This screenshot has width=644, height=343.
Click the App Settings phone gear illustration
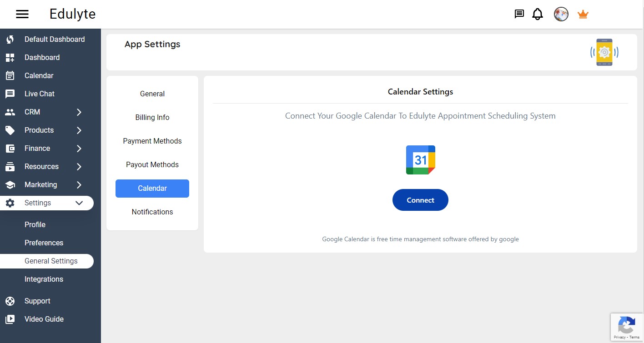click(604, 52)
